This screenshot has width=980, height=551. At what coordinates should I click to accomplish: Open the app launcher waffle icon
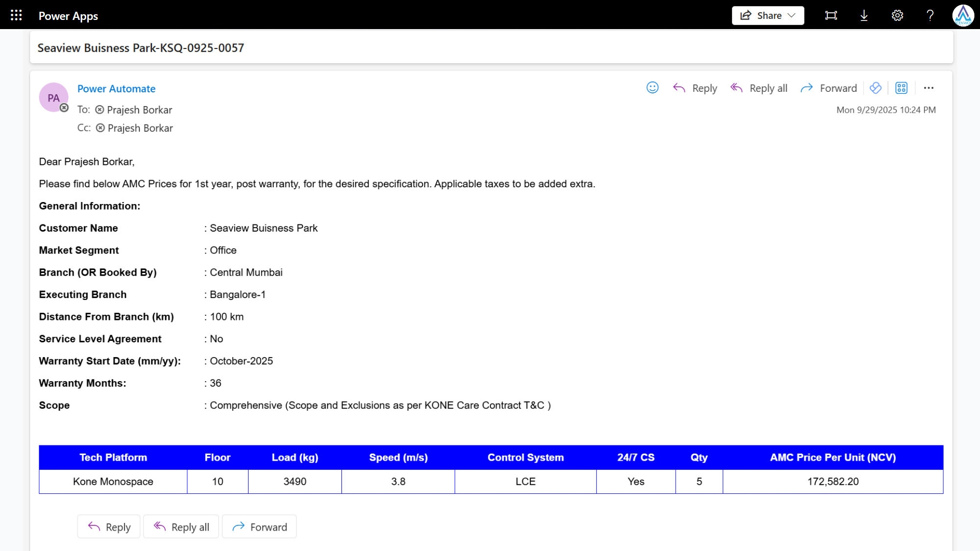tap(16, 15)
